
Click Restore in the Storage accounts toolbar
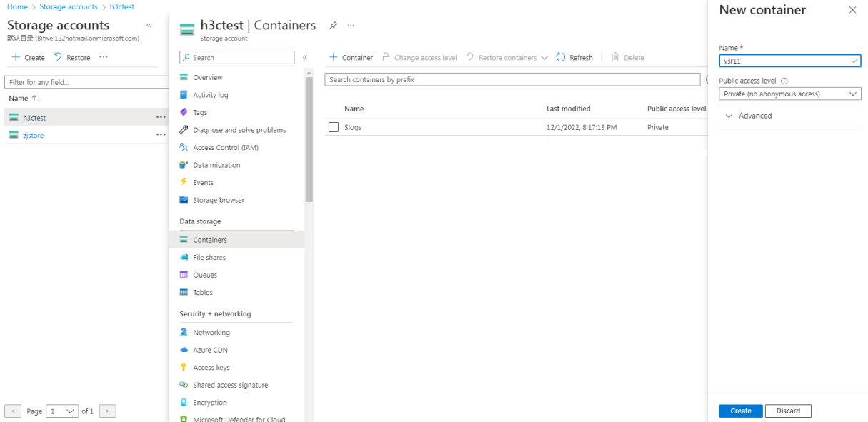pyautogui.click(x=72, y=57)
